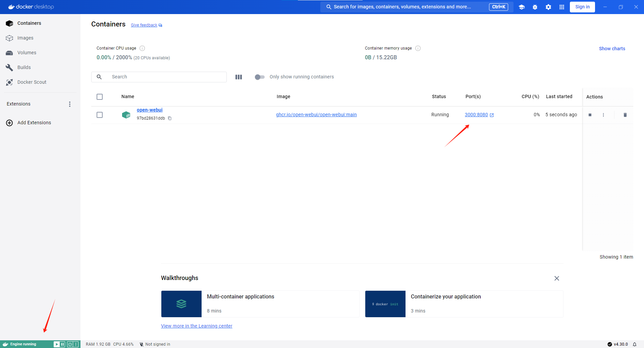The height and width of the screenshot is (348, 644).
Task: Click the 'Showing 1 item' text
Action: click(x=616, y=257)
